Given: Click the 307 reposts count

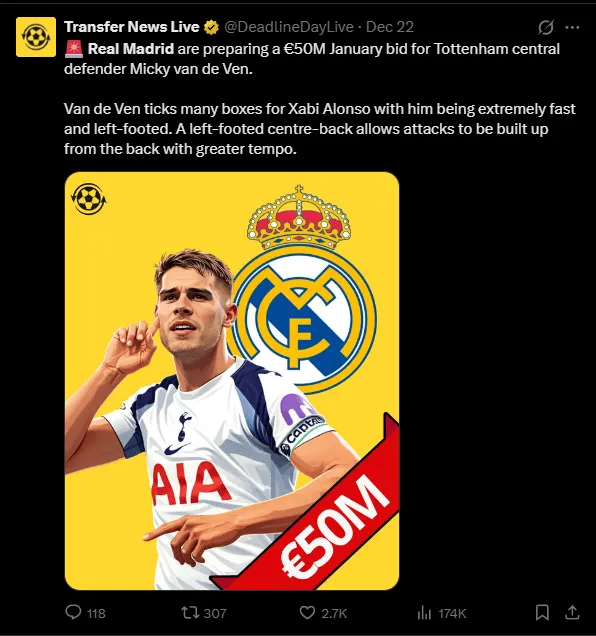Looking at the screenshot, I should [x=215, y=613].
